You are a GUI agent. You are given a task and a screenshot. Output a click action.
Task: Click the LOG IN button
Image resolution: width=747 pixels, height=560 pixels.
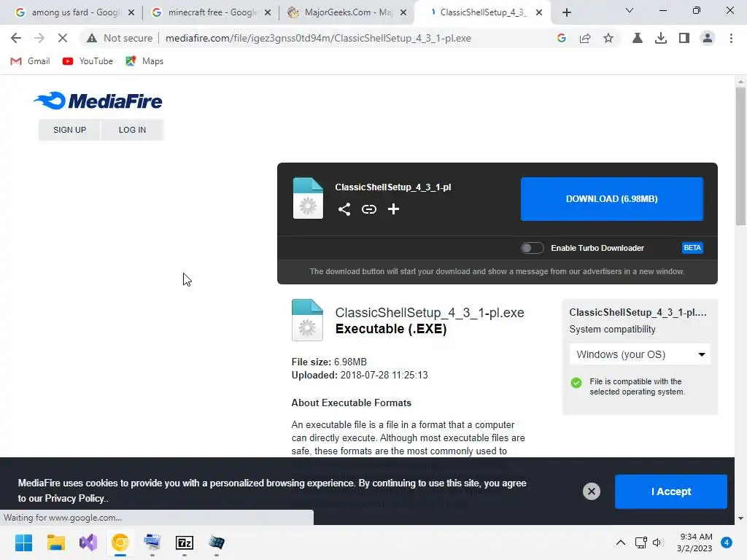(133, 130)
